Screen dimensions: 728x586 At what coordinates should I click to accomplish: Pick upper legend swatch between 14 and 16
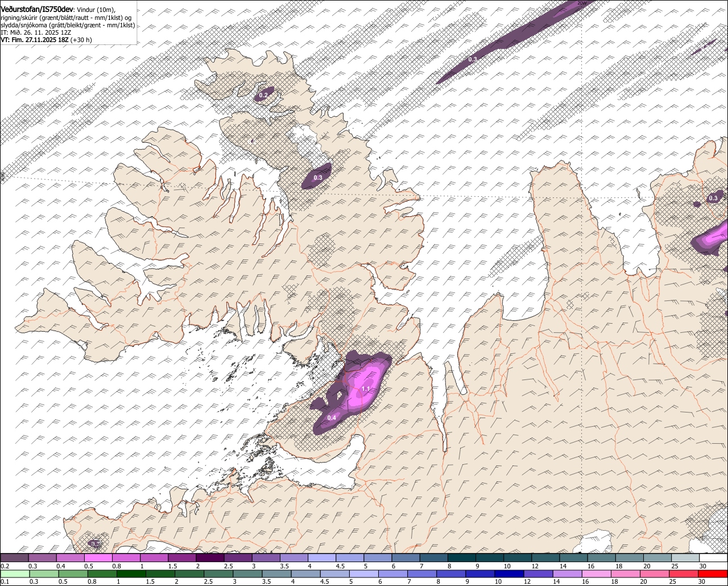[x=573, y=558]
